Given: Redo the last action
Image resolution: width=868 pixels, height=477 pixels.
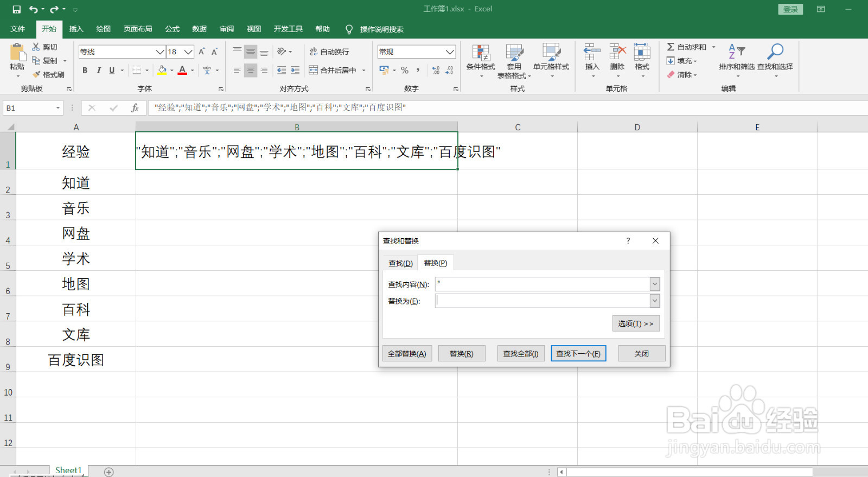Looking at the screenshot, I should 54,9.
